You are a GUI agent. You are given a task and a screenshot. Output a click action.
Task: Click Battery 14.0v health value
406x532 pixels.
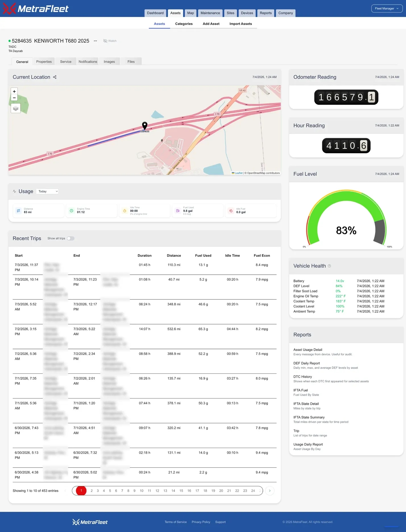pos(340,281)
